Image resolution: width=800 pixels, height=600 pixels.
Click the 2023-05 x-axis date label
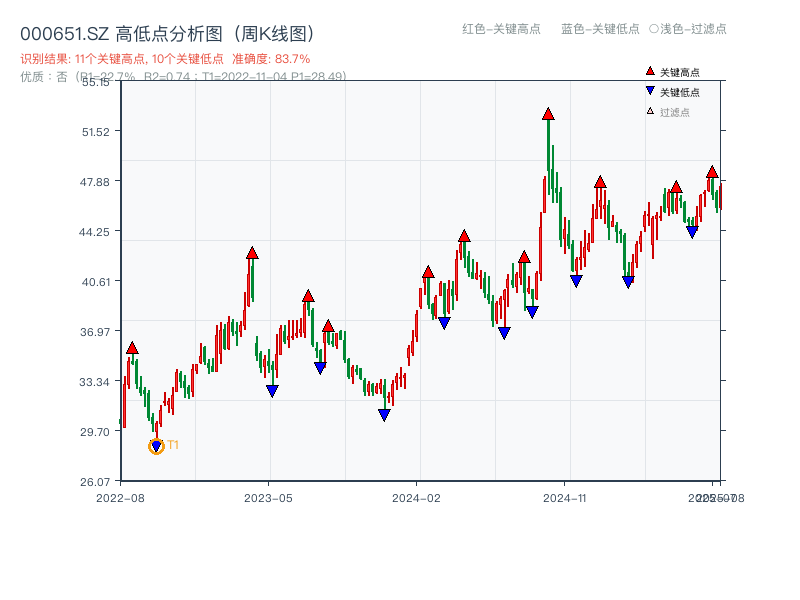tap(268, 498)
